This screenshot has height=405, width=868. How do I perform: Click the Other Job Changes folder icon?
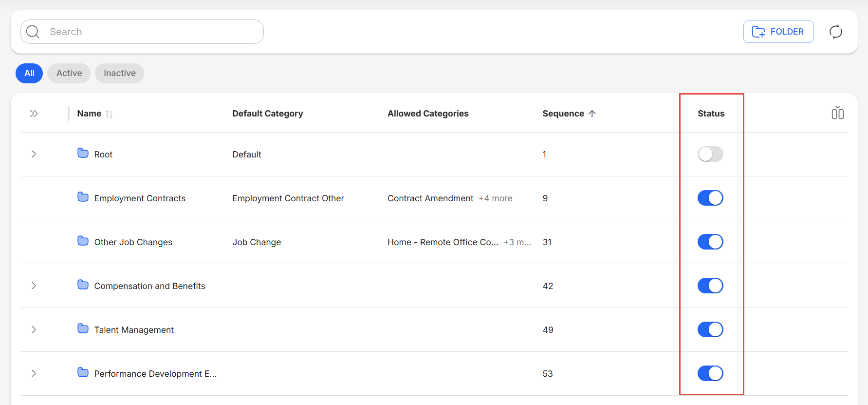click(x=83, y=241)
